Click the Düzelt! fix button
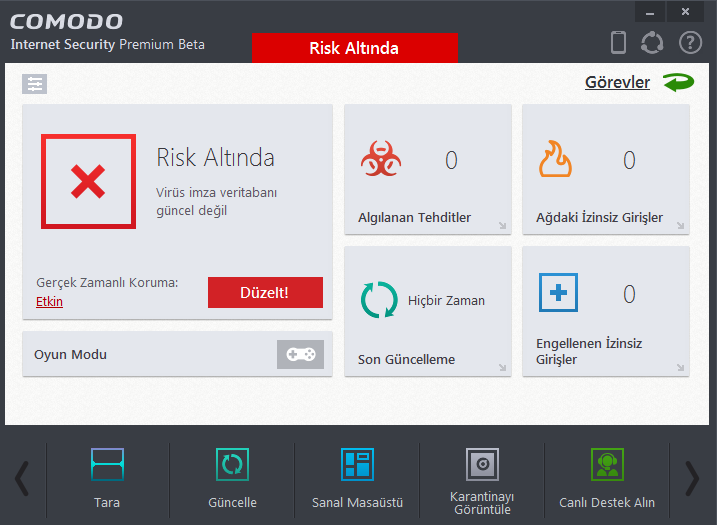The image size is (717, 525). click(x=265, y=292)
